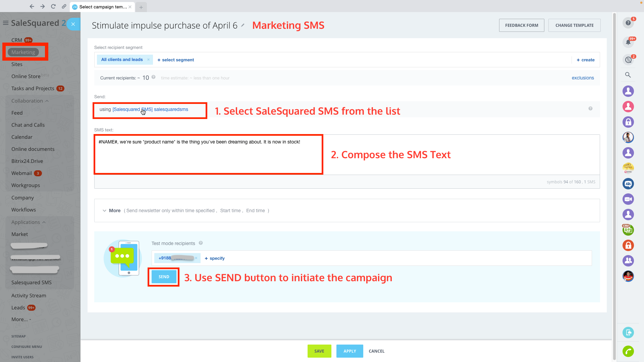Click the search magnifier icon in right sidebar

click(628, 75)
